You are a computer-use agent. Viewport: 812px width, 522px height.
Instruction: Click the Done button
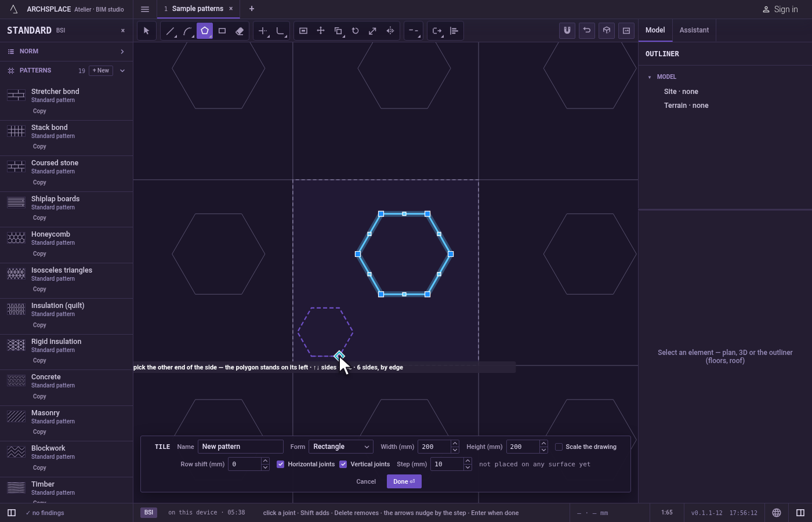point(404,481)
